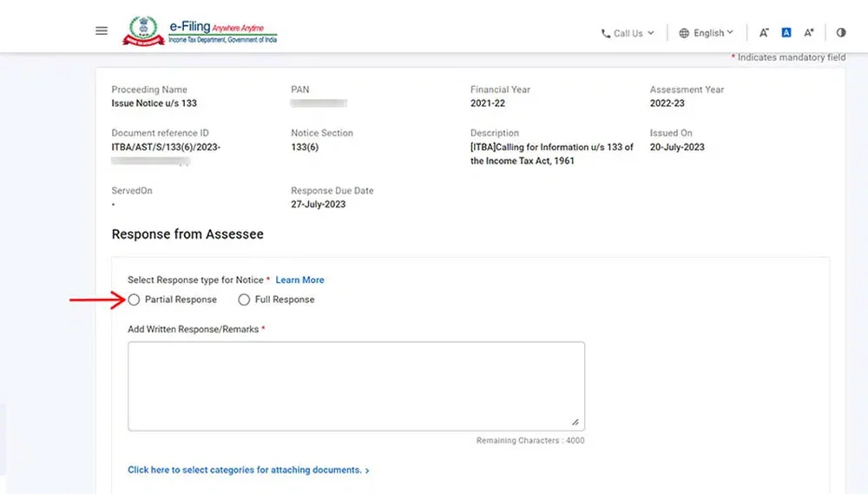The width and height of the screenshot is (868, 494).
Task: Reset font size with blue A icon
Action: 786,33
